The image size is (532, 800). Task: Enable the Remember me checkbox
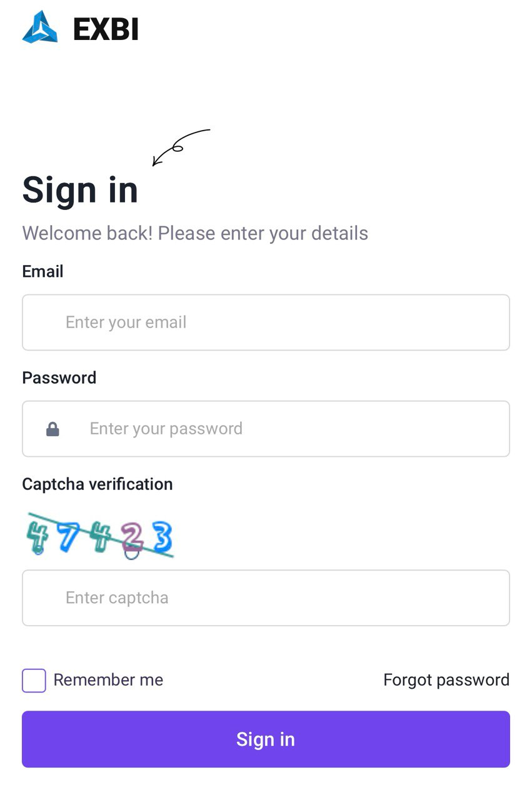[34, 680]
